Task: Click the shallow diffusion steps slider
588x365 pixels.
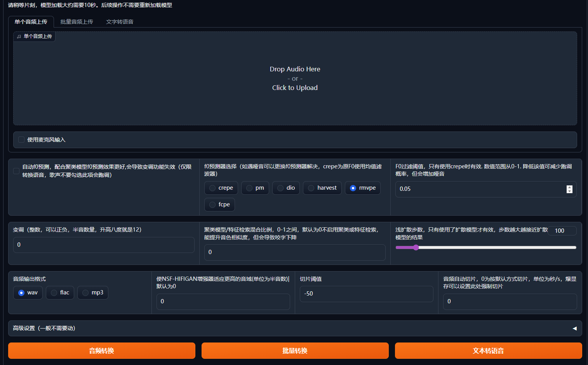Action: click(x=485, y=247)
